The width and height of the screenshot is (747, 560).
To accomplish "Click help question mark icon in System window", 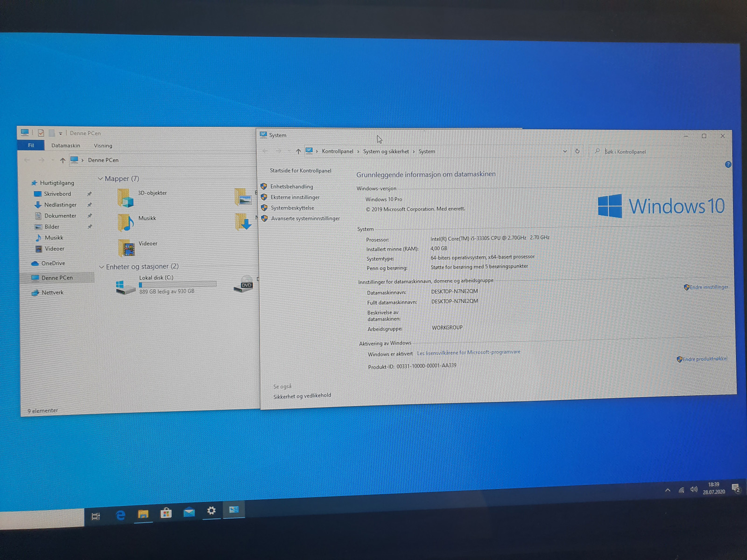I will click(728, 165).
